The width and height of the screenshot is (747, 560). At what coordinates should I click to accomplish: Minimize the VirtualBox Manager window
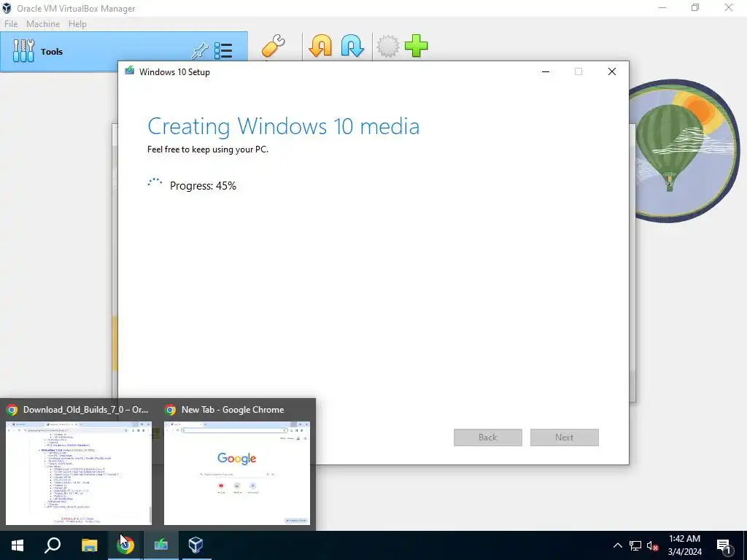point(662,7)
